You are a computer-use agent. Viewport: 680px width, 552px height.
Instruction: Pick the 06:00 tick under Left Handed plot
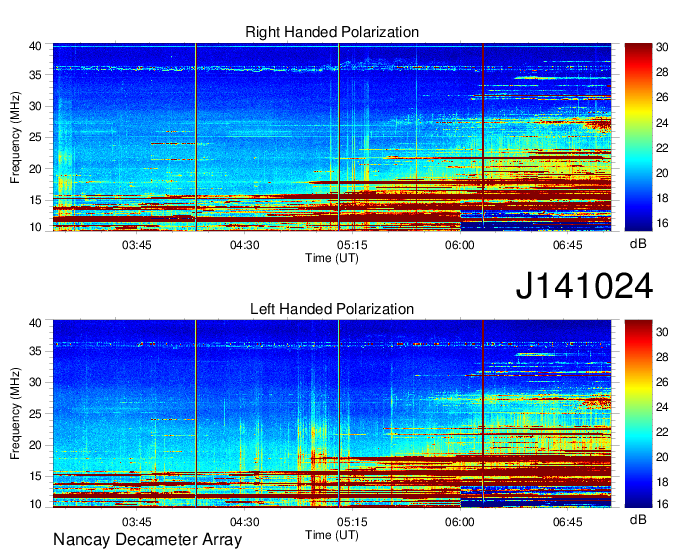[x=460, y=522]
